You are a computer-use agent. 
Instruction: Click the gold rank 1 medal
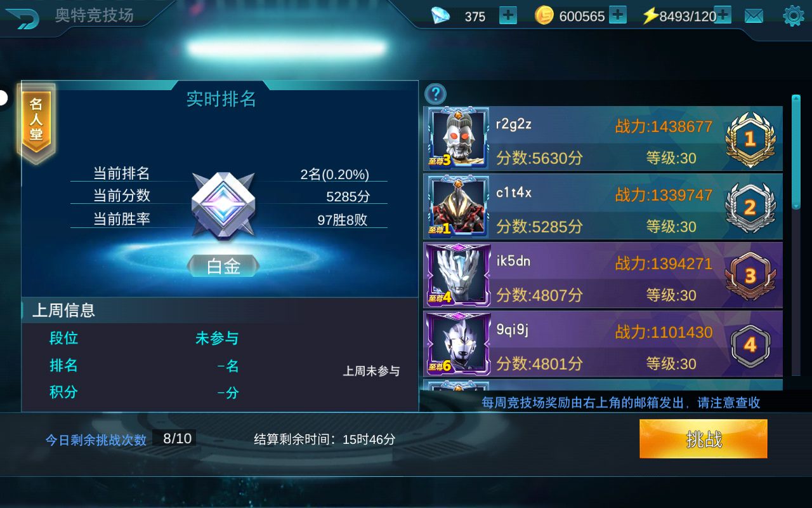(750, 139)
